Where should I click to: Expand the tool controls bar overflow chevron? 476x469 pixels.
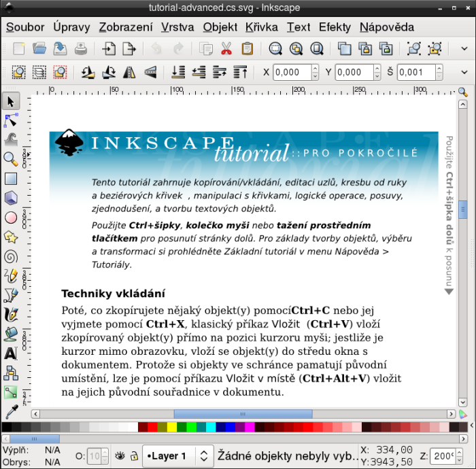464,72
